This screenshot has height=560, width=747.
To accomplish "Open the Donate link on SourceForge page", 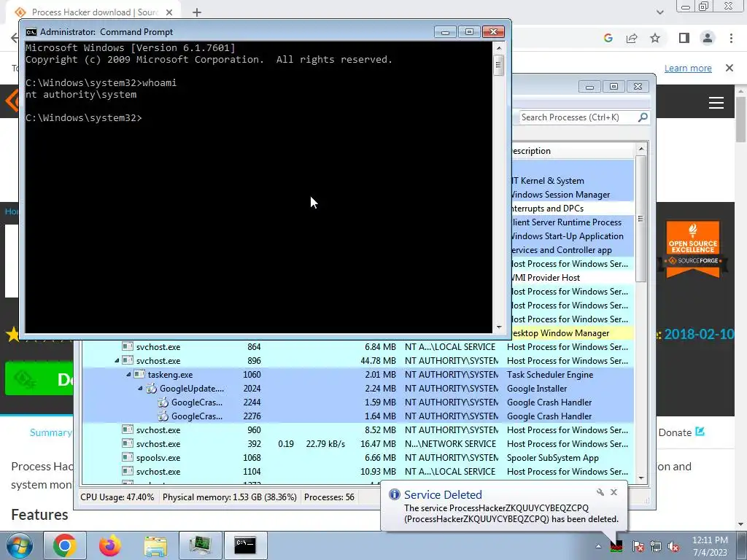I will pyautogui.click(x=682, y=432).
